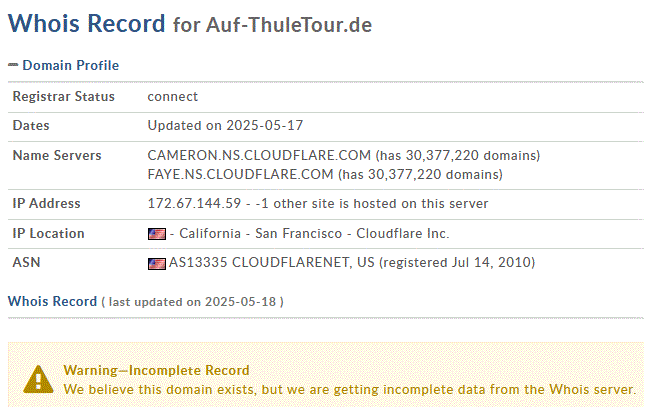Collapse the Domain Profile section
This screenshot has width=645, height=408.
coord(13,65)
